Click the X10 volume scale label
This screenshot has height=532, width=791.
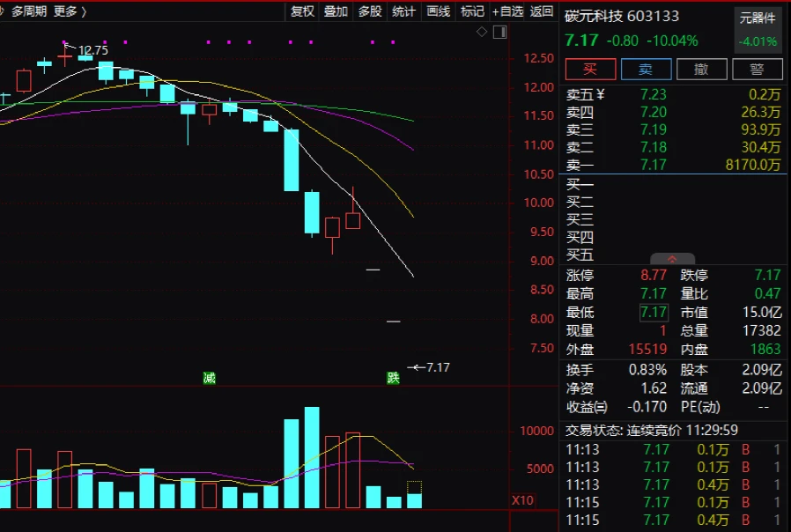[x=522, y=500]
